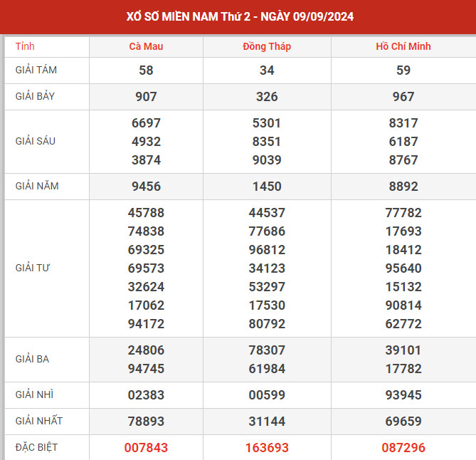Open the Đồng Tháp column header
Viewport: 476px width, 460px height.
267,46
